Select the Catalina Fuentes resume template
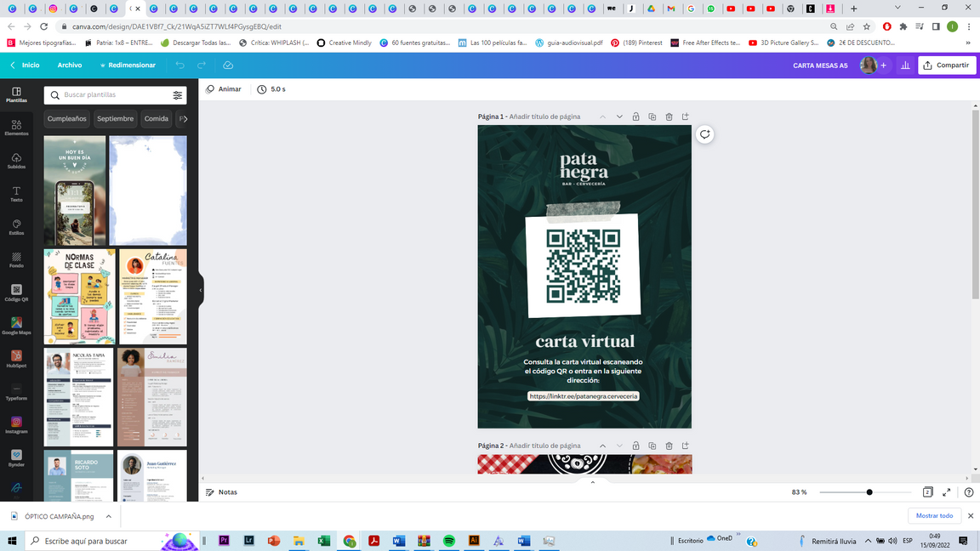This screenshot has width=980, height=551. [152, 297]
